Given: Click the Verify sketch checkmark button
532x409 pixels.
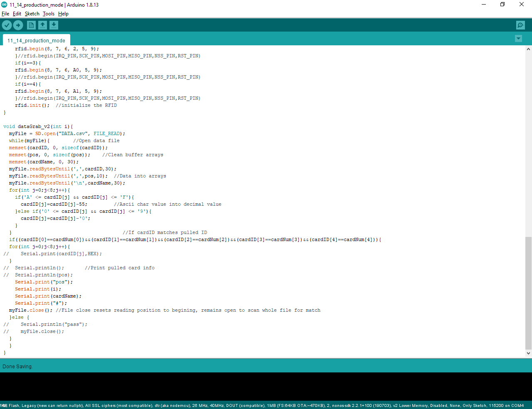Looking at the screenshot, I should point(7,25).
